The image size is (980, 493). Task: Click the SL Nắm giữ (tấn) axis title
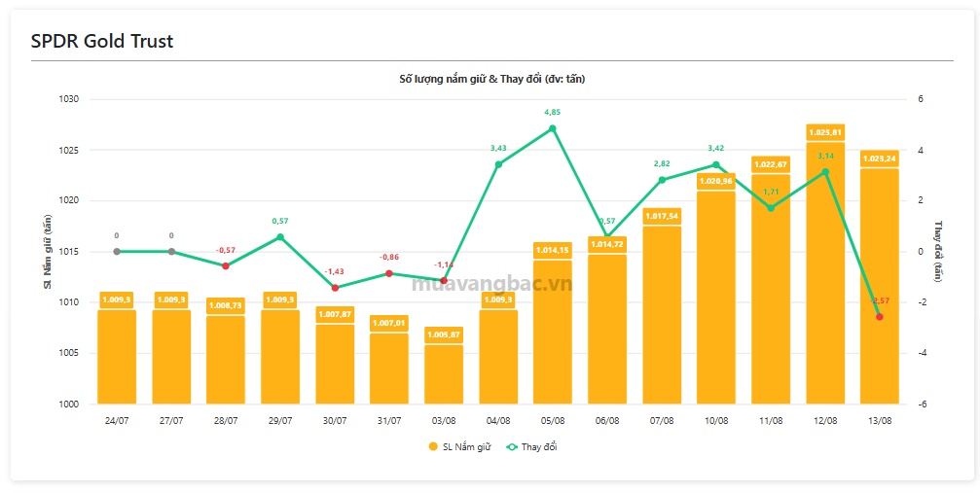(x=48, y=252)
